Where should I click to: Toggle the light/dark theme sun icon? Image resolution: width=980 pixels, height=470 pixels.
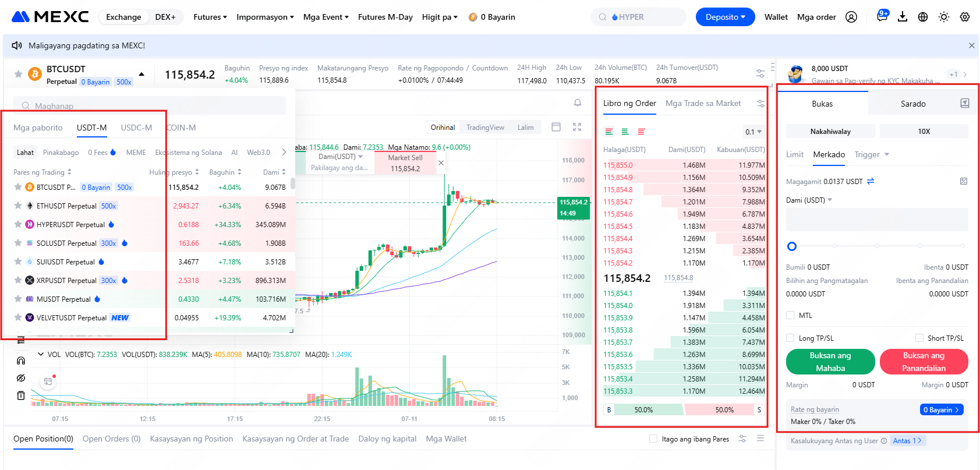944,17
